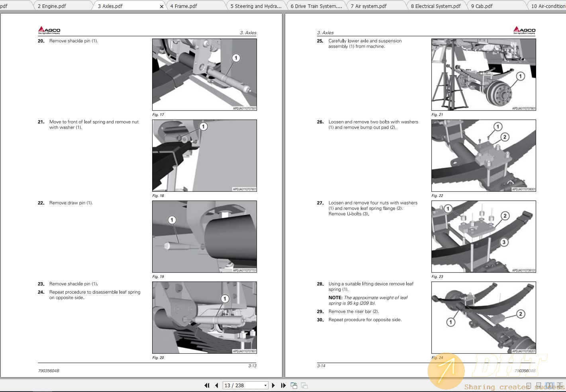This screenshot has width=566, height=392.
Task: Click the AGCO logo on left page
Action: (x=49, y=30)
